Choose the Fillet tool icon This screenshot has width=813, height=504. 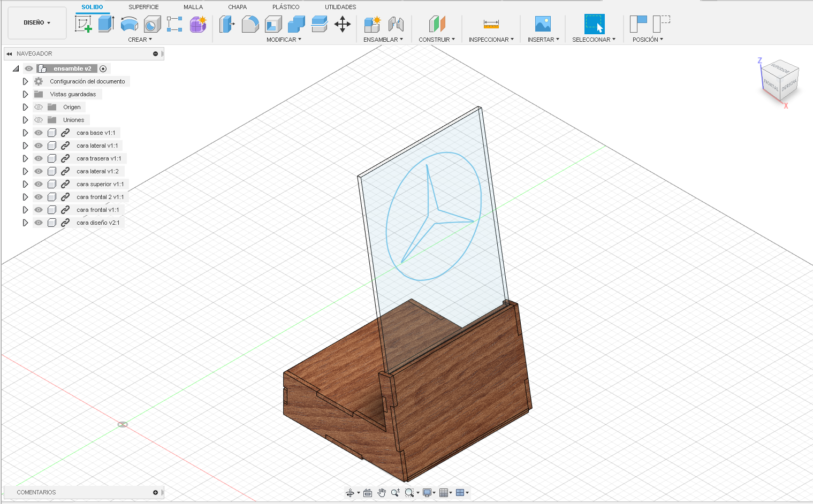(x=250, y=24)
